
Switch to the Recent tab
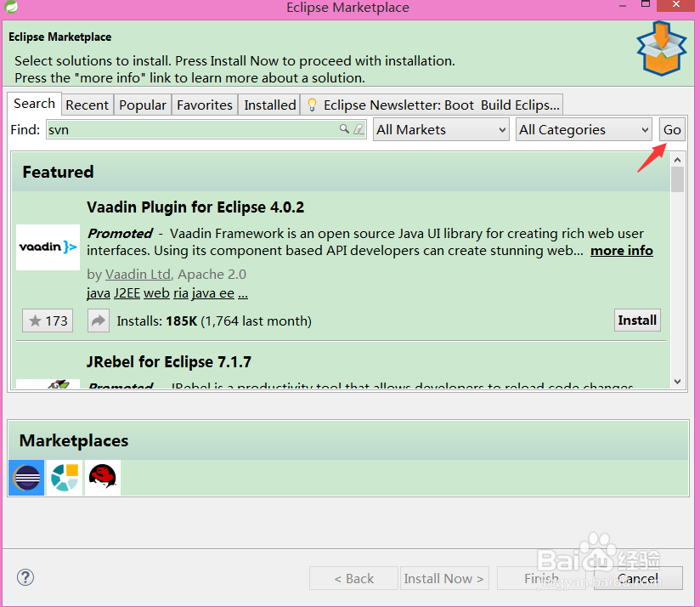click(87, 105)
